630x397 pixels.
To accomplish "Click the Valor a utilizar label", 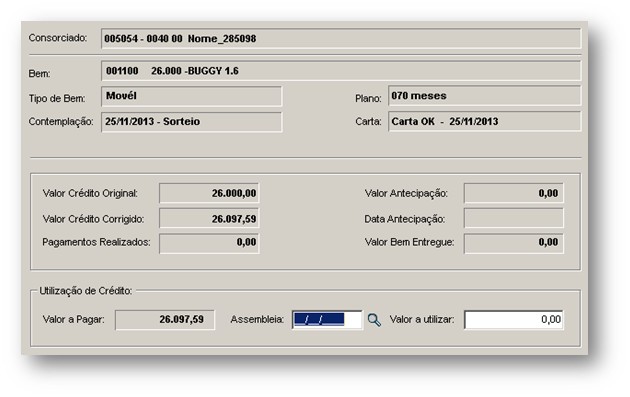I will click(x=422, y=320).
